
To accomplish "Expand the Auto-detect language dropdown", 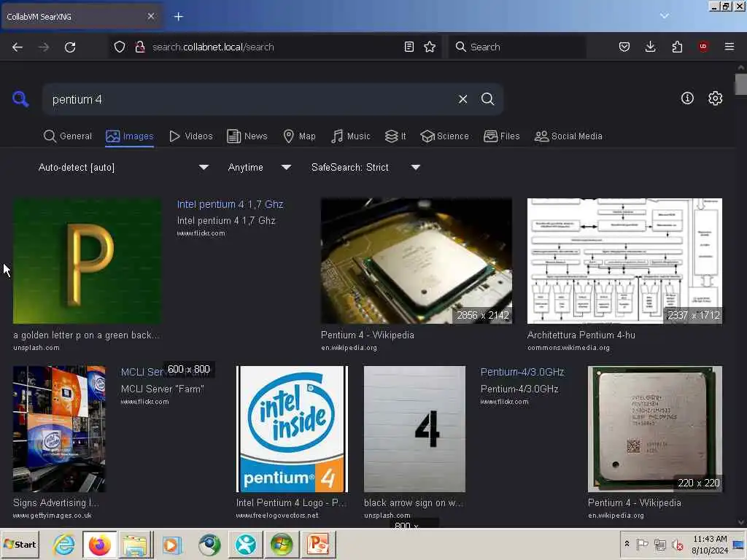I will [123, 167].
